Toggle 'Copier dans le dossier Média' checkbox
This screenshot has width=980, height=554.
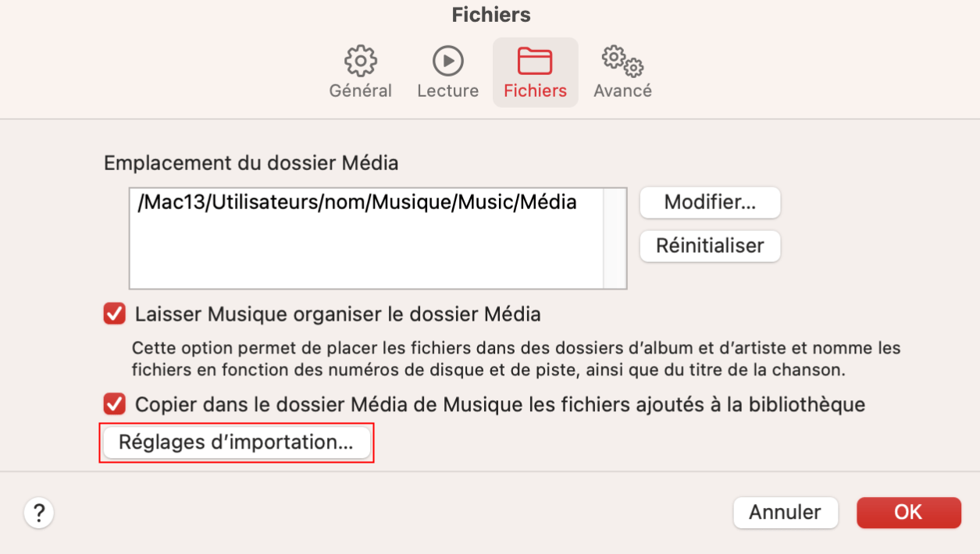tap(115, 404)
